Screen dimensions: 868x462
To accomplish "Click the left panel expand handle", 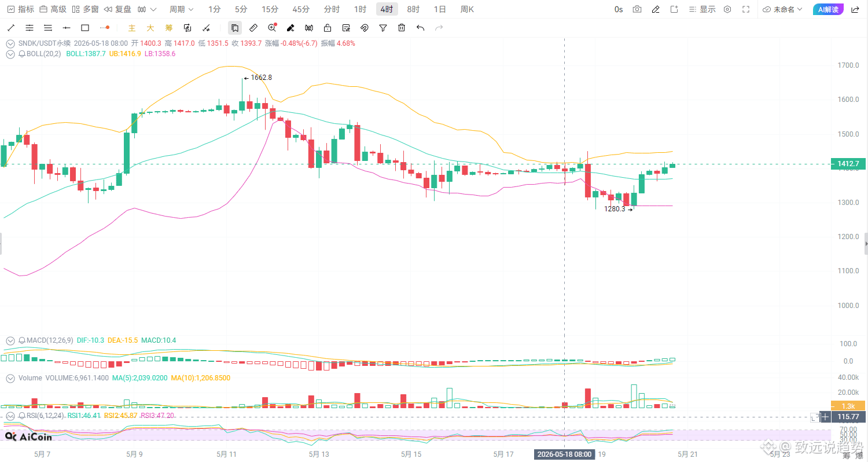I will 1,244.
